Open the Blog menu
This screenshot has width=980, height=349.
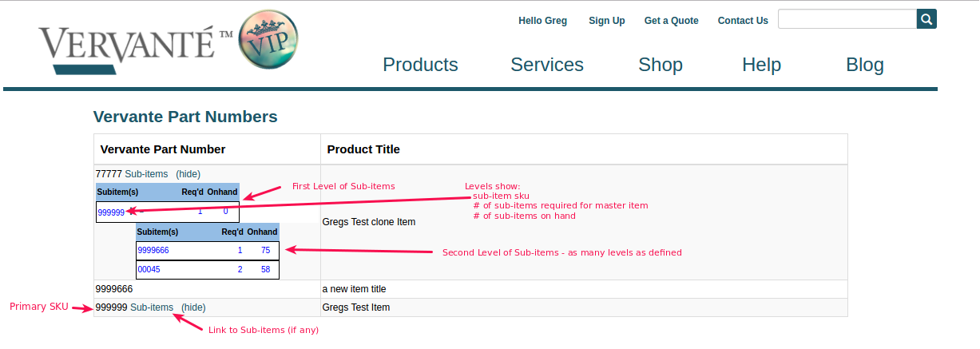coord(865,65)
